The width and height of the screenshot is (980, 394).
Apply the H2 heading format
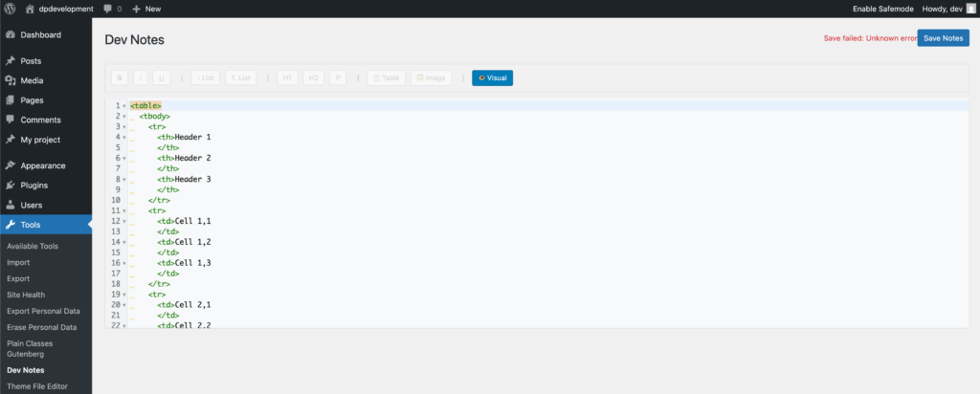[314, 78]
